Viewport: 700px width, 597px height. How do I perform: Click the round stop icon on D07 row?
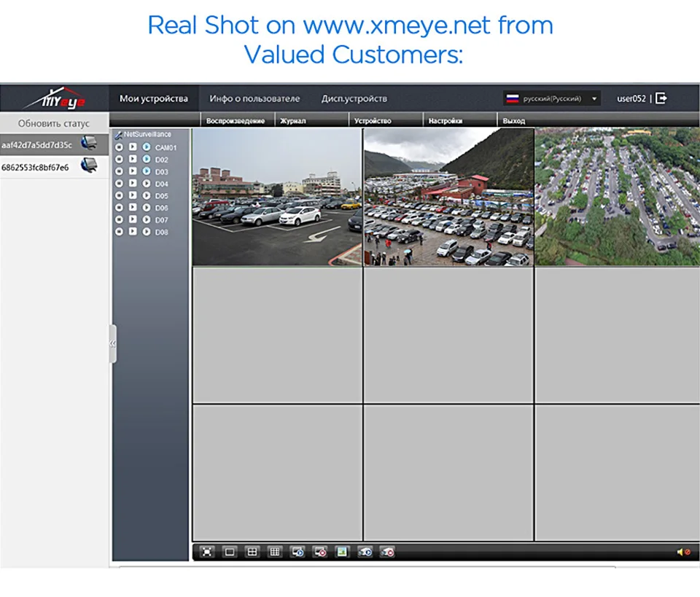click(x=119, y=219)
